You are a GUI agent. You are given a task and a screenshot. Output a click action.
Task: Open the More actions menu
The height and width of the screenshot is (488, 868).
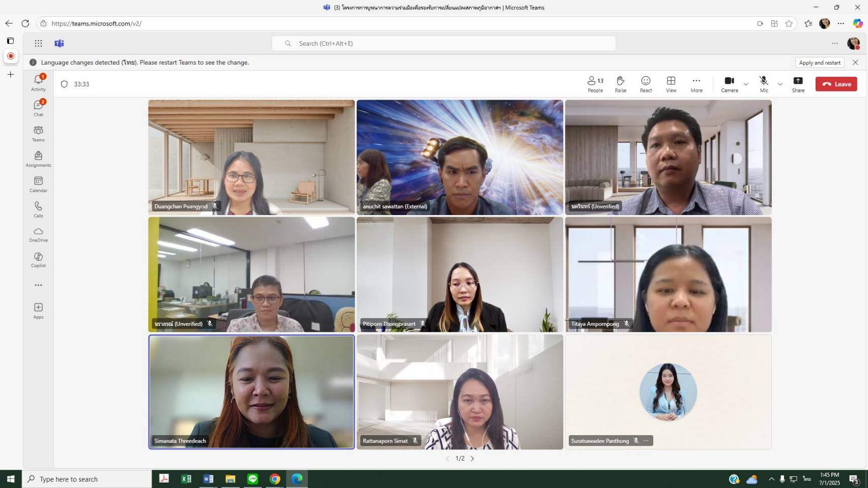(696, 84)
